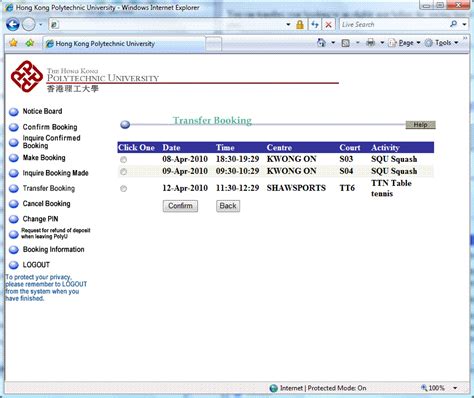Click blue bullet beside Cancel Booking
This screenshot has height=398, width=474.
[x=14, y=204]
